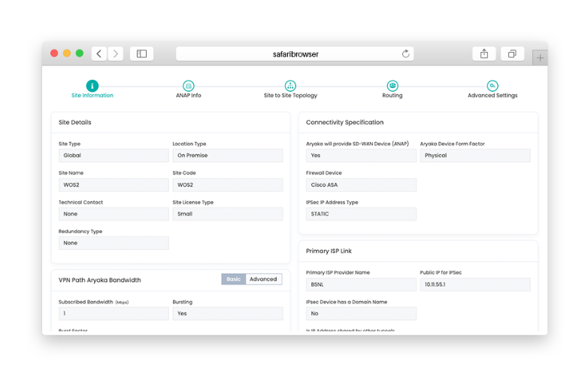Click the Site to Site Topology label
Screen dimensions: 588x392
click(290, 96)
